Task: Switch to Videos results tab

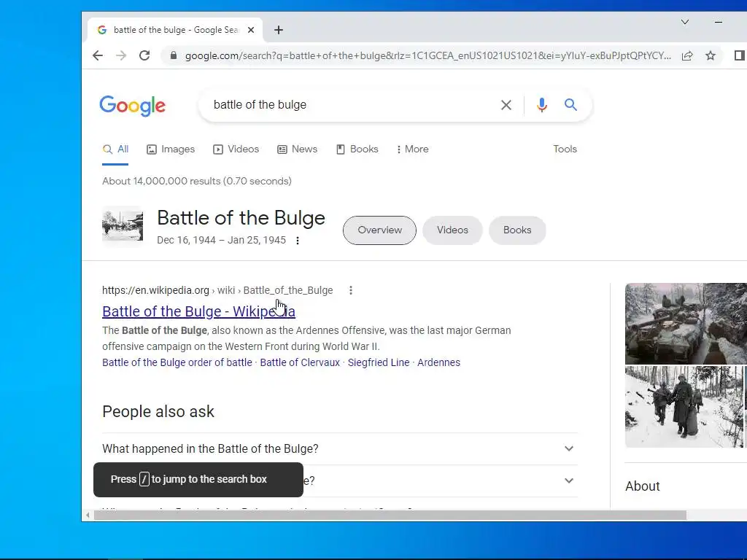Action: [x=236, y=149]
